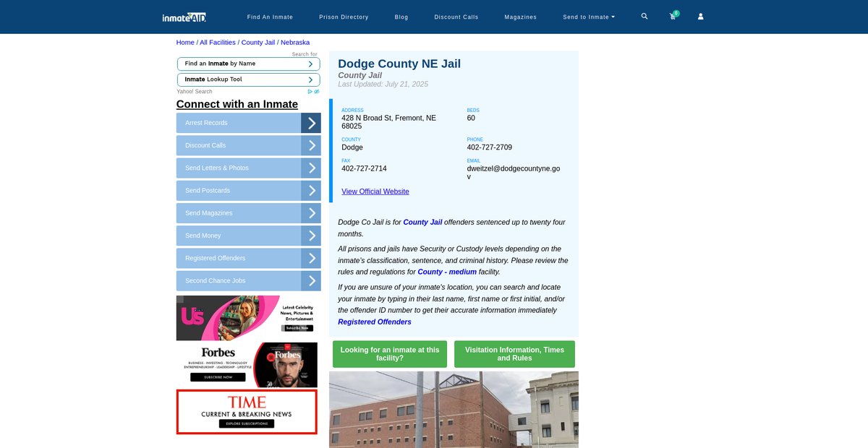Click chevron on Inmate Lookup Tool
Screen dimensions: 868x448
tap(310, 79)
